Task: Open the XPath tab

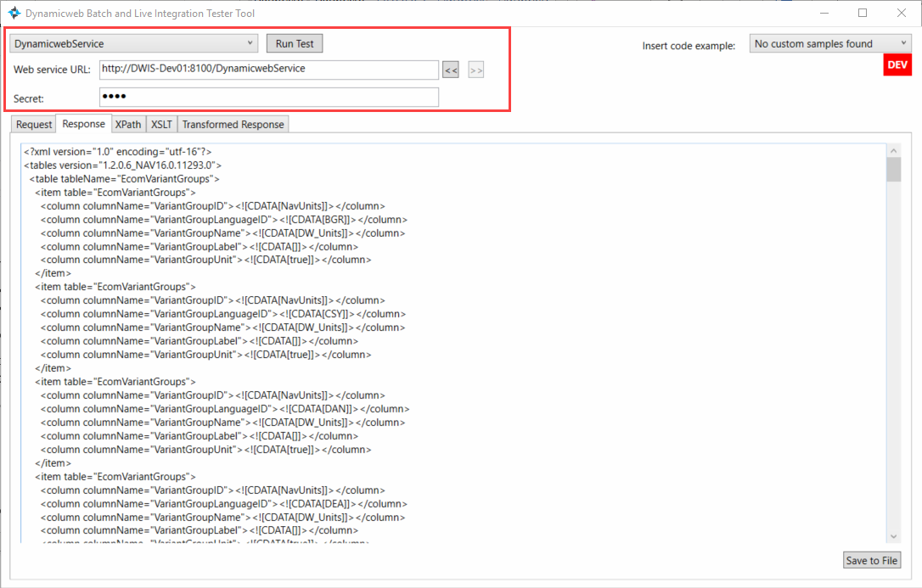Action: [128, 125]
